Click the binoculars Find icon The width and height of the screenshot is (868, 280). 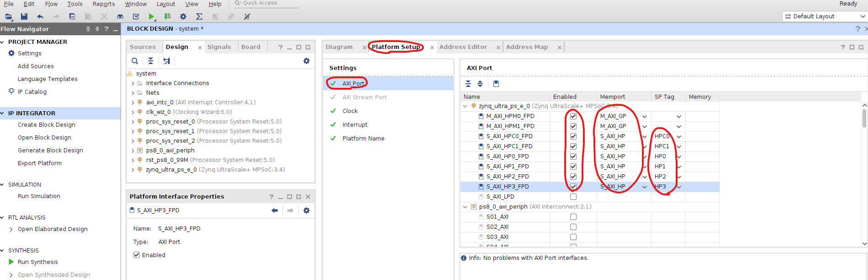pos(120,16)
